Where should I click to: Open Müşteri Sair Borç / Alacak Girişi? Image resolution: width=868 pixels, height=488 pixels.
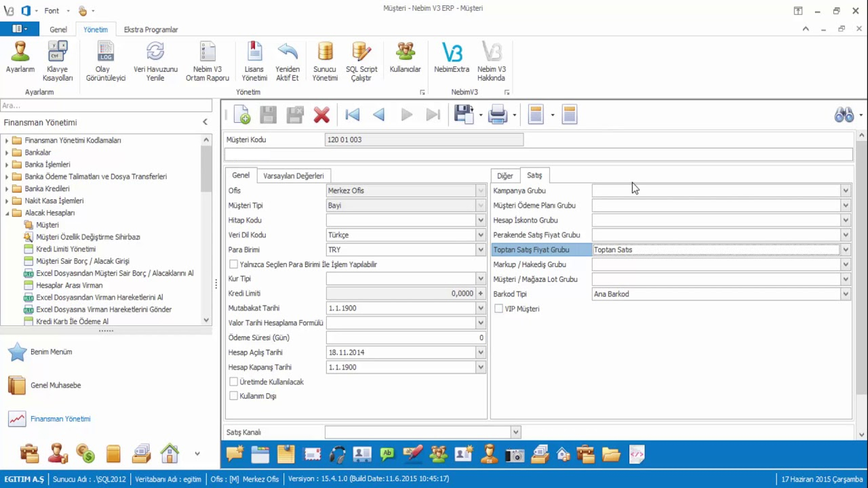coord(83,261)
